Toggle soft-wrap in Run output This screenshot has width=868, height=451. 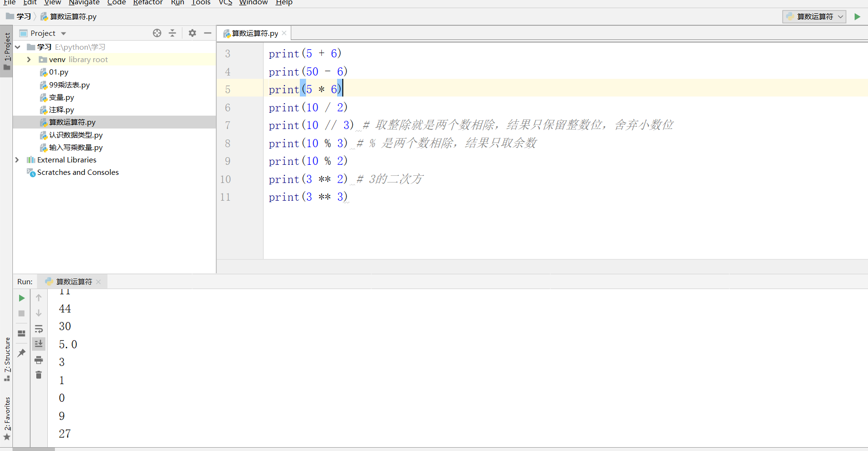(x=39, y=329)
